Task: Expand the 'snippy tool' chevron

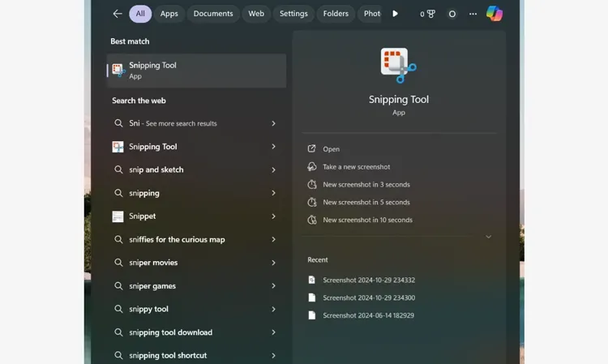Action: [273, 310]
